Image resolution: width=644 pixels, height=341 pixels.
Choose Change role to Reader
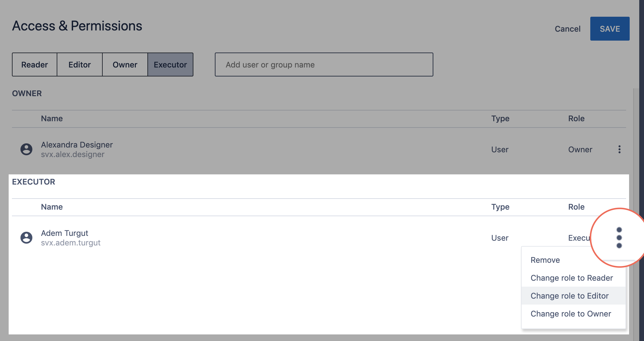tap(571, 278)
